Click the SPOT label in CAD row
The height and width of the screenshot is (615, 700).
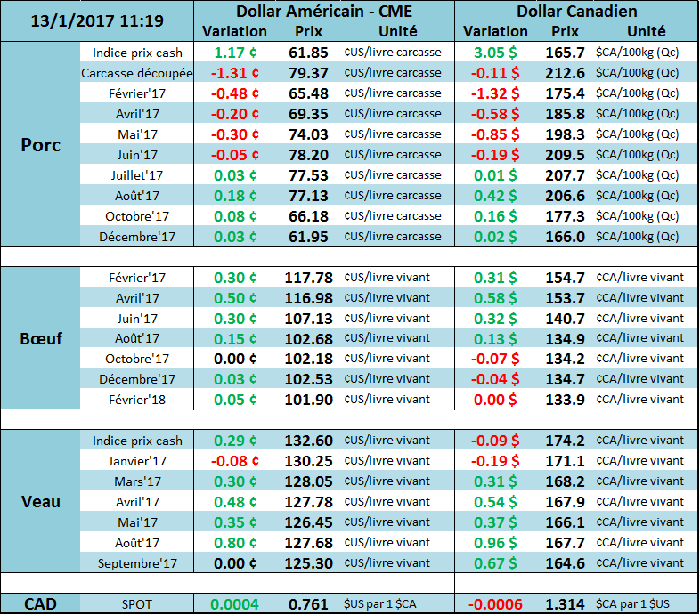[x=137, y=604]
